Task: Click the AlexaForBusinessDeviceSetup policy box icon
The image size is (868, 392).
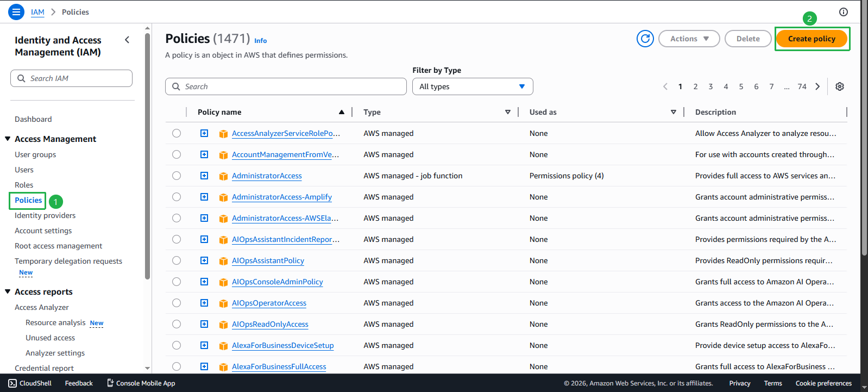Action: pyautogui.click(x=223, y=346)
